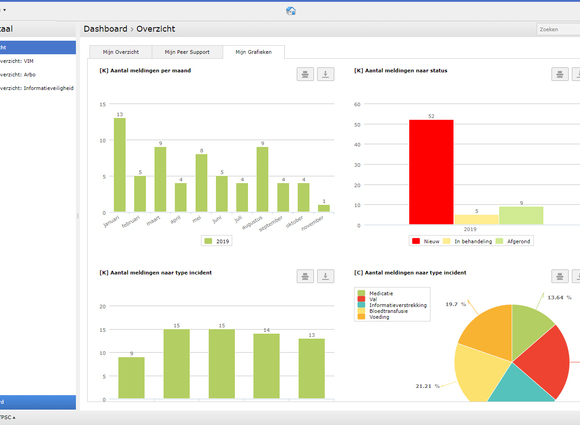Click title Aantal meldingen per maand

click(x=145, y=70)
